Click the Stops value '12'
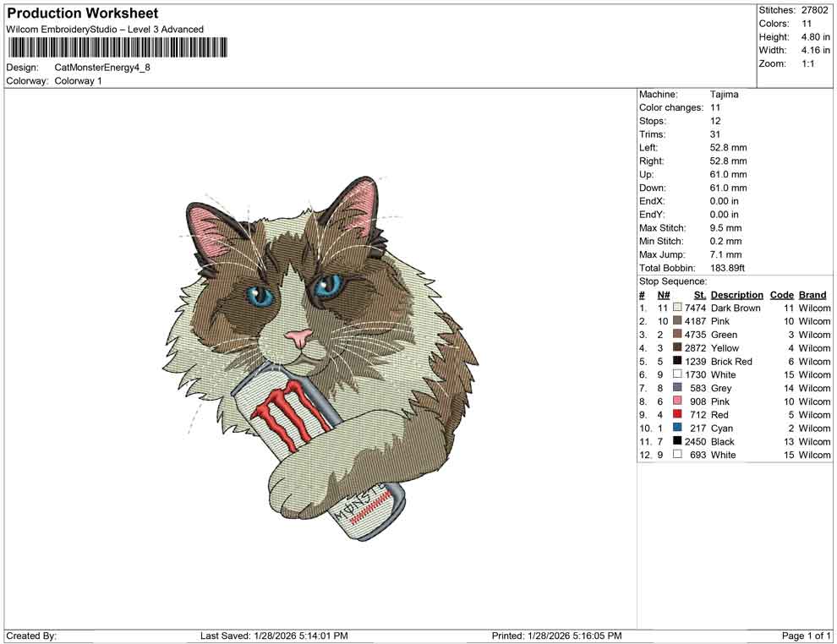837x644 pixels. pyautogui.click(x=715, y=121)
